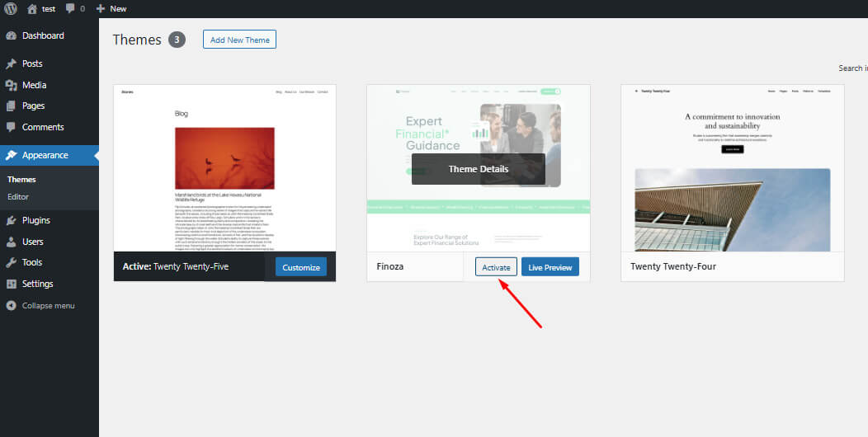This screenshot has width=868, height=437.
Task: Click the Settings sliders icon
Action: click(x=11, y=284)
